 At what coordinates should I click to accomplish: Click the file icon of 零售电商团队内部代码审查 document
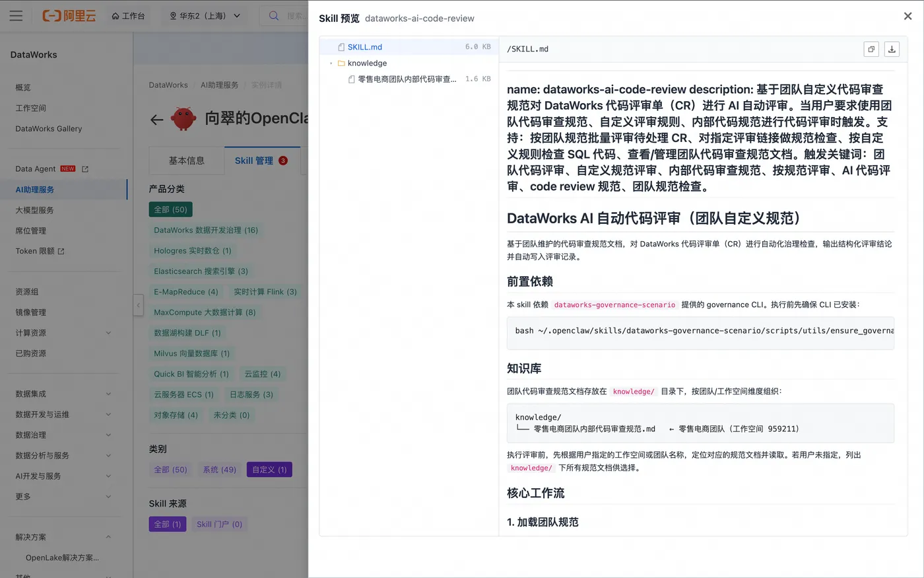pyautogui.click(x=352, y=79)
